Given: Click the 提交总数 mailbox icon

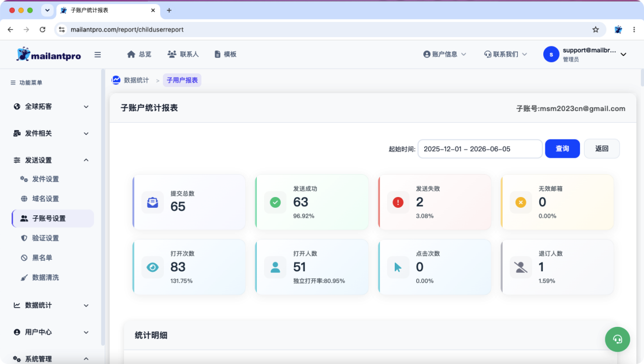Looking at the screenshot, I should click(x=153, y=202).
